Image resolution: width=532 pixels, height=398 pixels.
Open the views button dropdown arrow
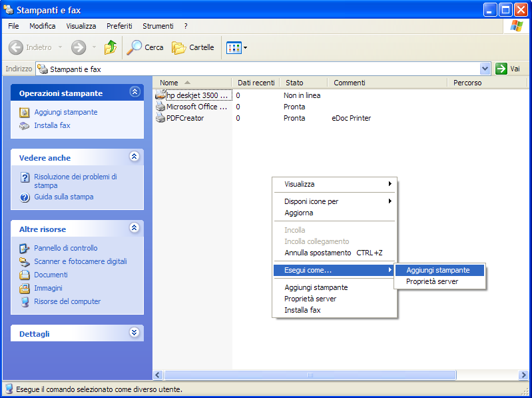tap(245, 48)
